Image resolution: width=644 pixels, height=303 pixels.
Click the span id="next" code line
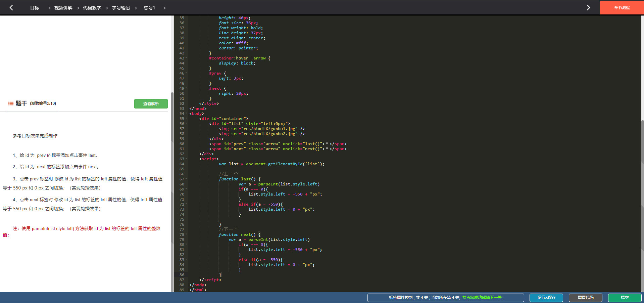(x=278, y=149)
